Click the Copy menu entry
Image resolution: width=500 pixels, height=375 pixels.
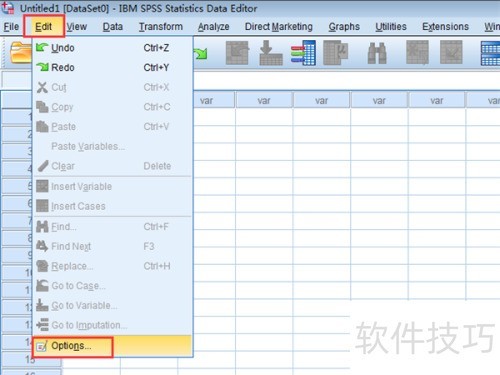click(113, 107)
